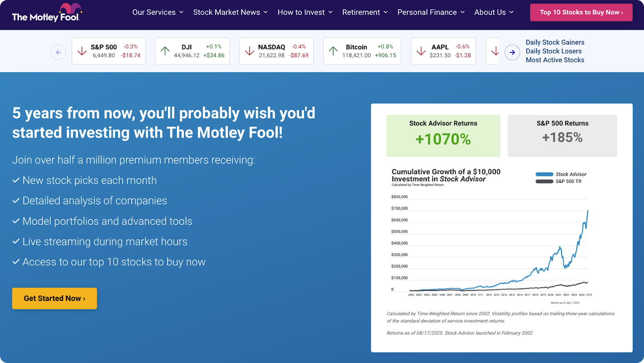Click 'Join over half a million premium members' text
The image size is (644, 363).
(134, 160)
